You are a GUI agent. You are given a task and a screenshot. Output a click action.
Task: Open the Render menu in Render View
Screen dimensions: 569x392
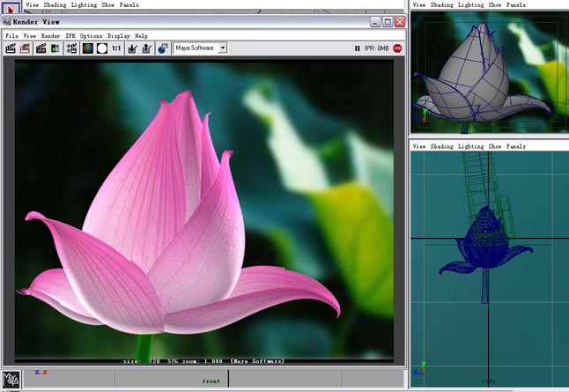click(50, 35)
